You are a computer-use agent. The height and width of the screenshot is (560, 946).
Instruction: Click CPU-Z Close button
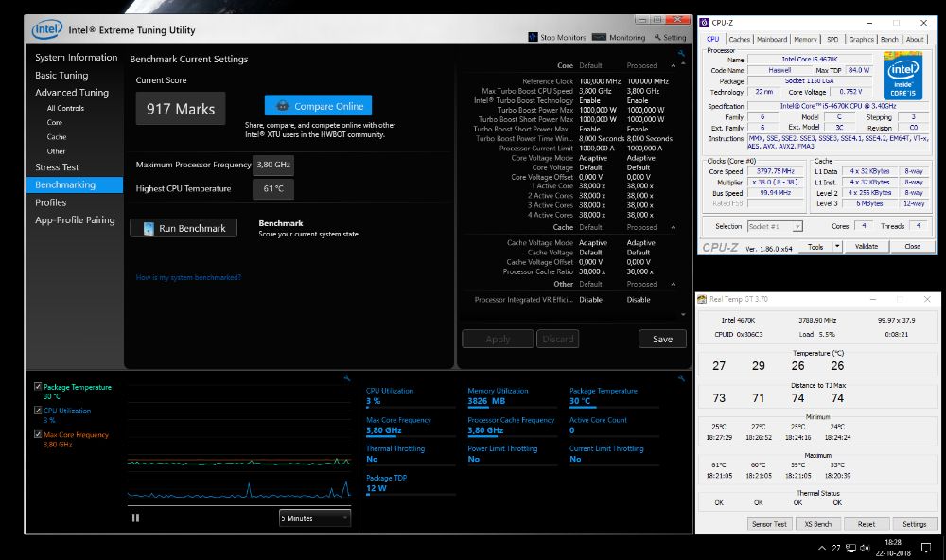click(912, 246)
